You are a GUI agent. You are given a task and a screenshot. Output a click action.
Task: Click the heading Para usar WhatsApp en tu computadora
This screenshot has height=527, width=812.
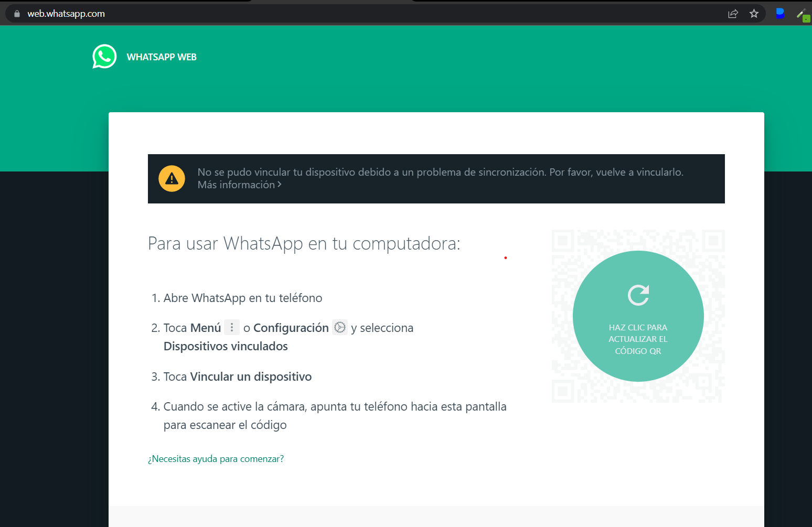coord(304,244)
